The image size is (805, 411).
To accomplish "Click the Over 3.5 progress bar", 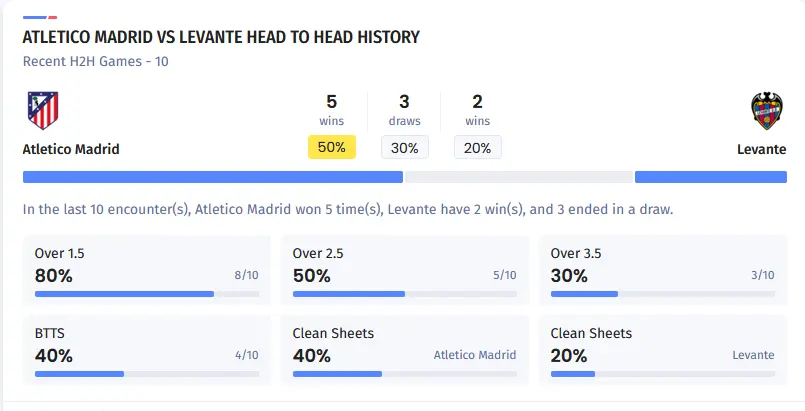I will (662, 294).
